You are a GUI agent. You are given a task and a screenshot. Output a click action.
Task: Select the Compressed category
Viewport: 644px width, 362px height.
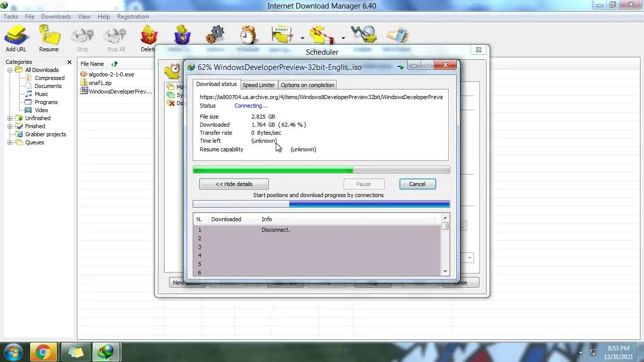[x=49, y=78]
